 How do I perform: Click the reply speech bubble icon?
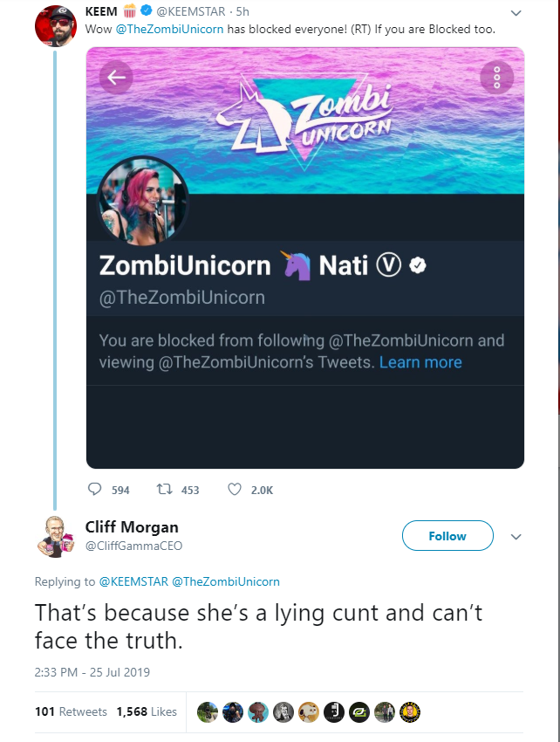pyautogui.click(x=94, y=489)
